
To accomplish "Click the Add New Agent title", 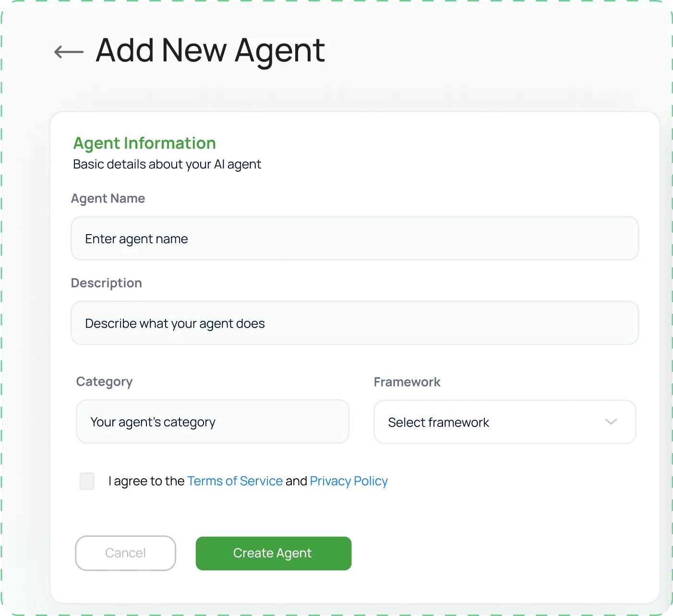I will (x=210, y=50).
